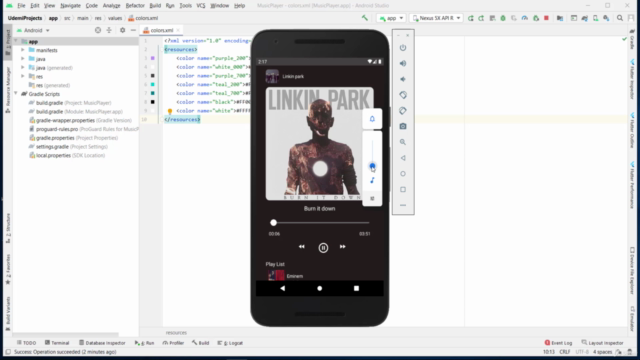This screenshot has width=640, height=360.
Task: Skip to previous track
Action: 302,247
